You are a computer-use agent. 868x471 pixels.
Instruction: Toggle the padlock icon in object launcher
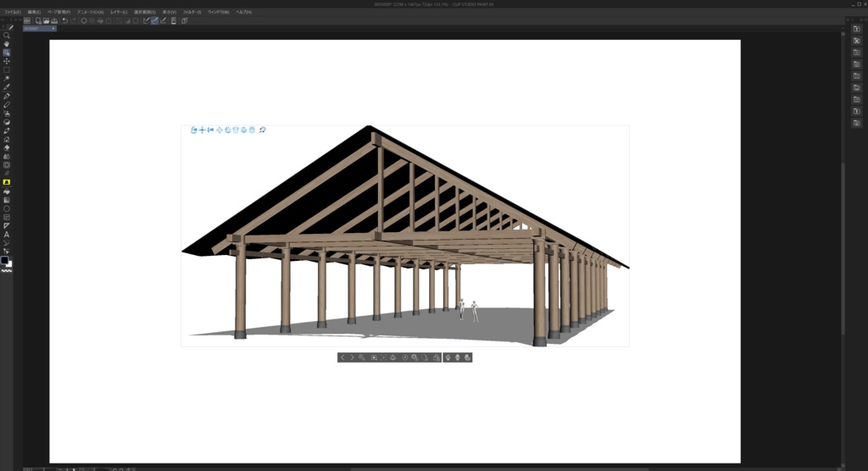point(437,358)
